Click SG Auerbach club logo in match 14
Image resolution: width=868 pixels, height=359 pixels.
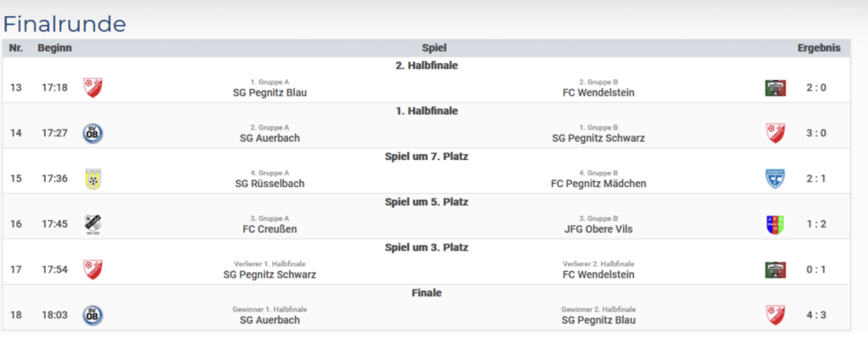tap(92, 133)
